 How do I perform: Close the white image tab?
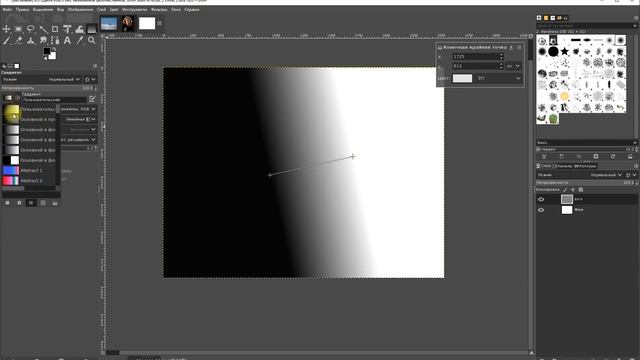click(160, 23)
